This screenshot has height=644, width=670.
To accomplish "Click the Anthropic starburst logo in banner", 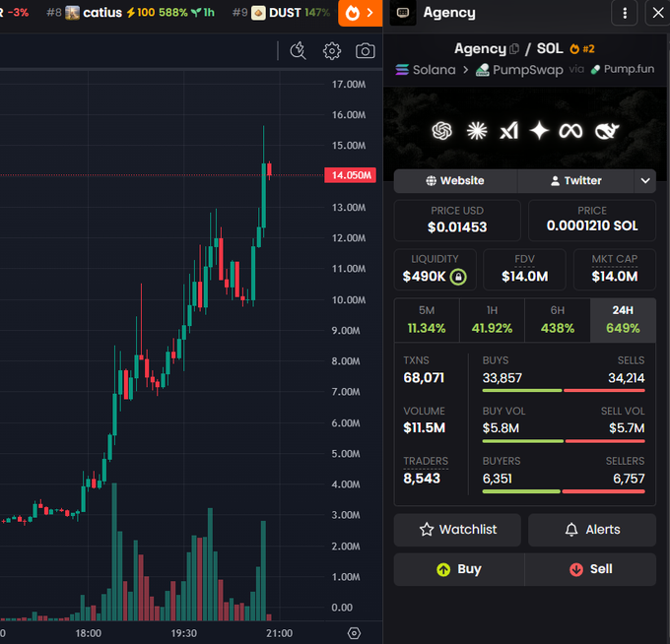I will 477,131.
